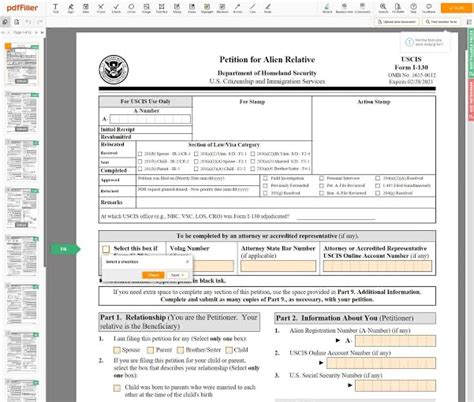Open the Search tool
Image resolution: width=474 pixels, height=402 pixels.
tap(383, 8)
